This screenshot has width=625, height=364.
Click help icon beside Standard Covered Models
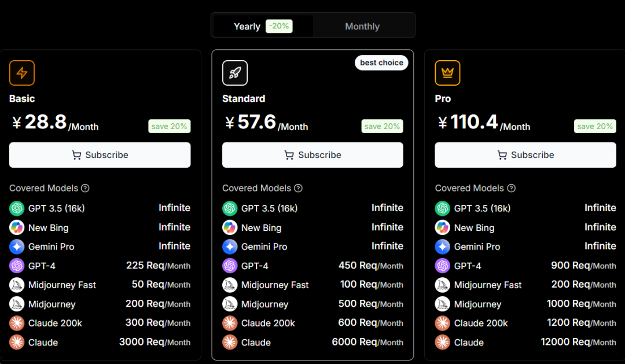(298, 188)
